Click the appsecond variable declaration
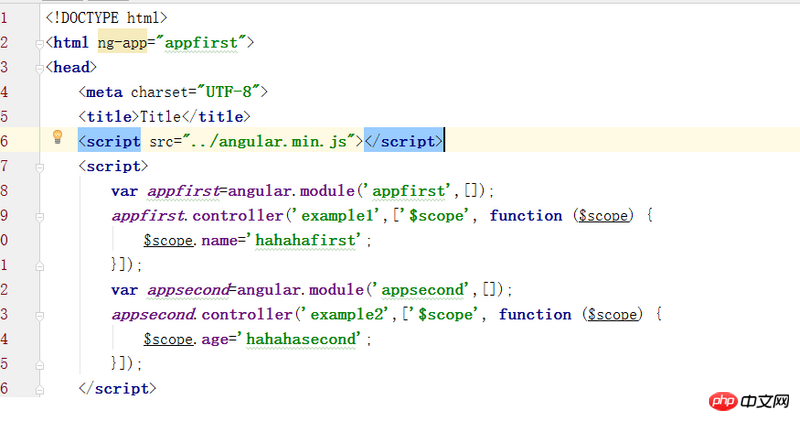Viewport: 800px width, 421px height. point(188,290)
